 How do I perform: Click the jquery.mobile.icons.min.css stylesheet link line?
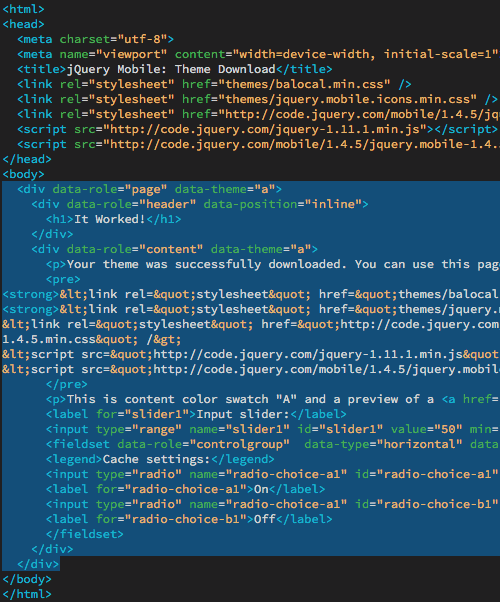257,99
